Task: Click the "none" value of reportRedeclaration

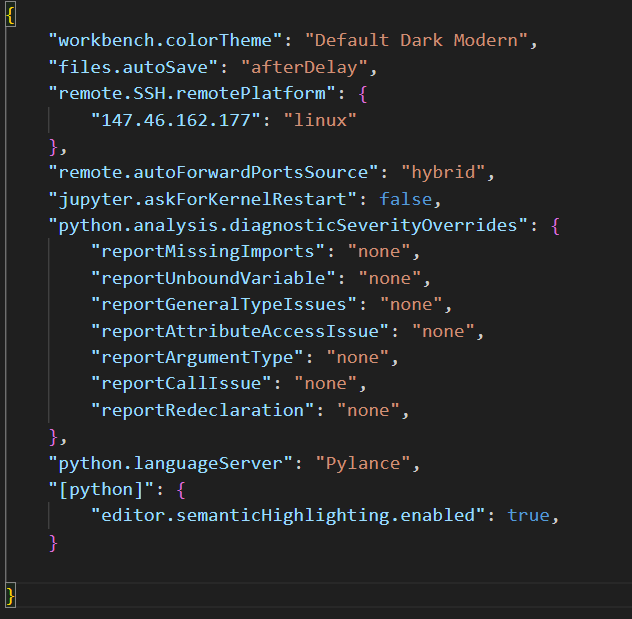Action: pyautogui.click(x=368, y=410)
